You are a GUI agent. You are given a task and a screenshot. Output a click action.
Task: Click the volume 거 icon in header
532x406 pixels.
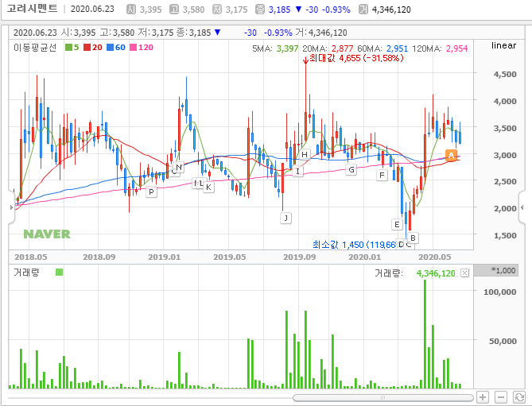click(363, 10)
